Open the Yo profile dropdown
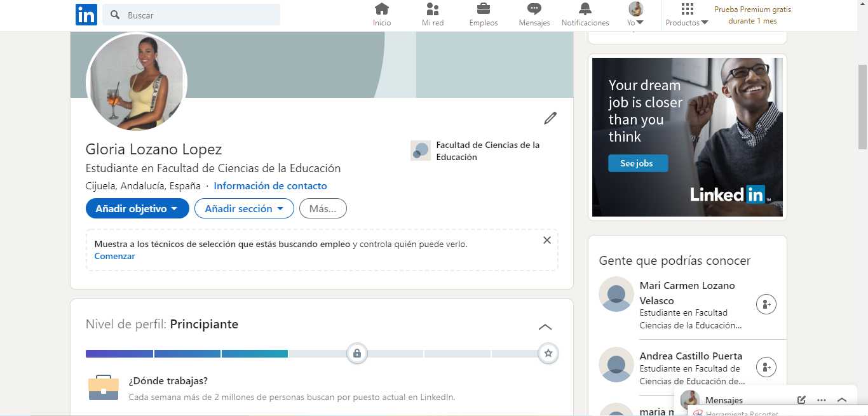Screen dimensions: 868x416 [635, 15]
